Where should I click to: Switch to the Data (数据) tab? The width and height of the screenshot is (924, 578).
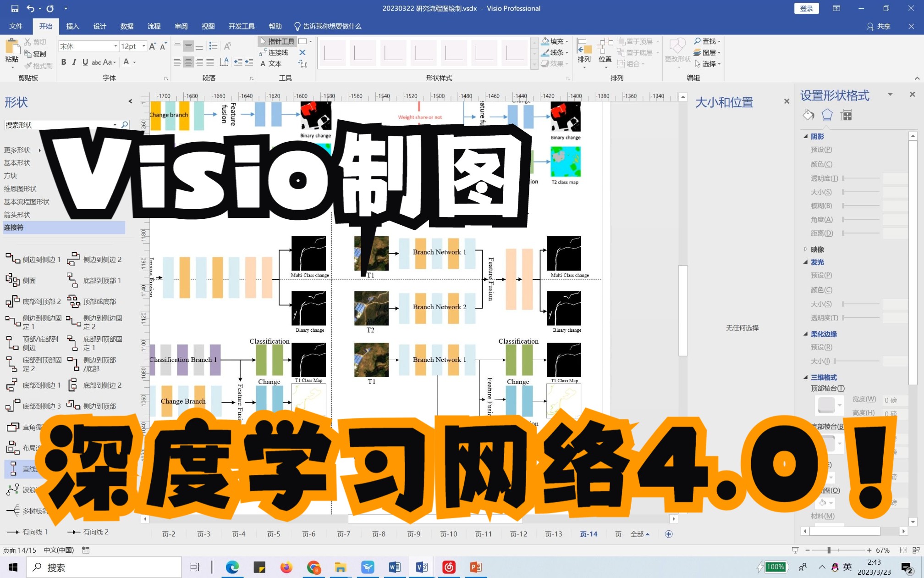click(127, 26)
